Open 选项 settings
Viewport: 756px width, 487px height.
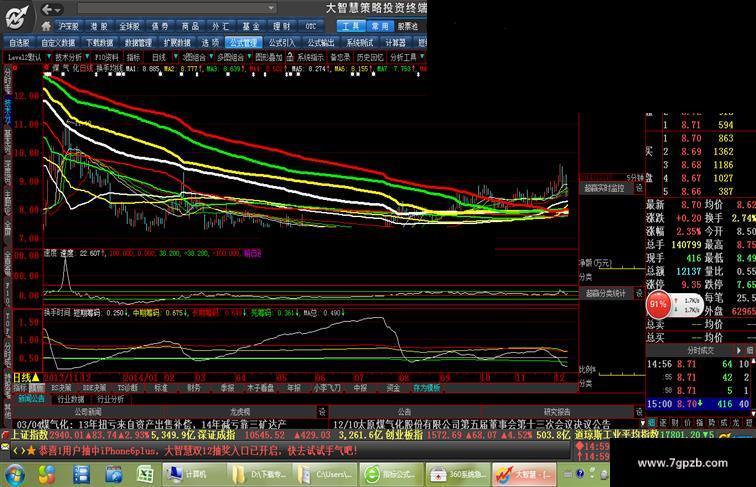tap(210, 43)
